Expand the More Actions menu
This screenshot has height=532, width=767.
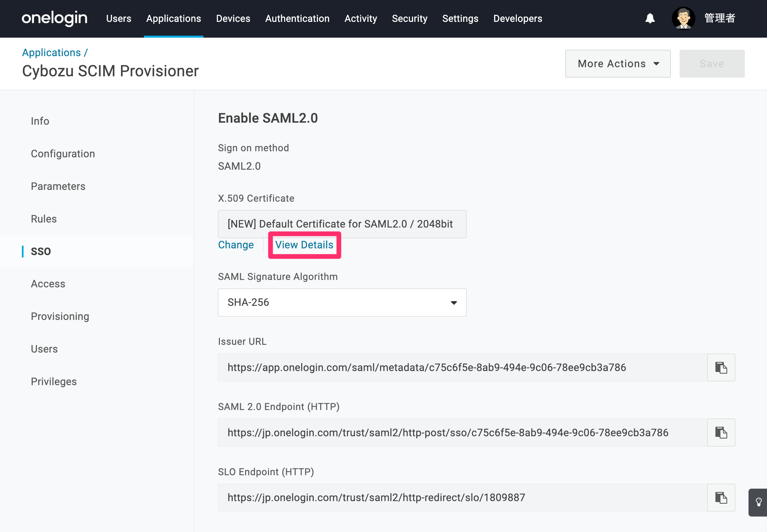(x=618, y=64)
